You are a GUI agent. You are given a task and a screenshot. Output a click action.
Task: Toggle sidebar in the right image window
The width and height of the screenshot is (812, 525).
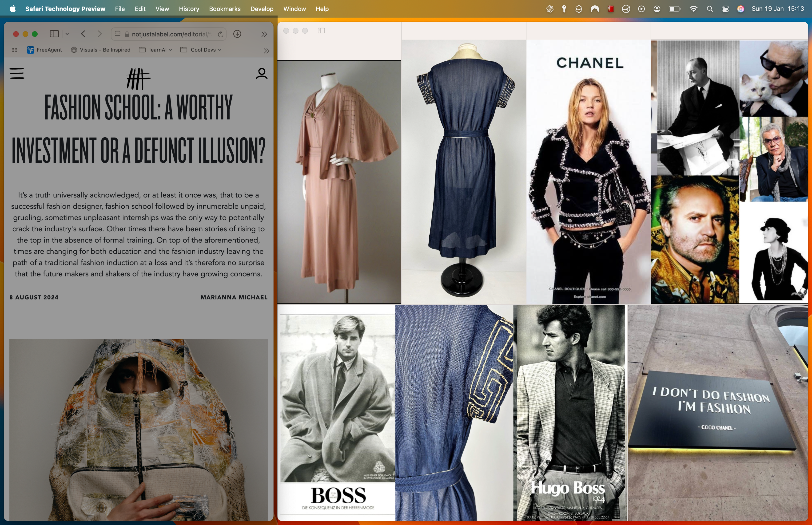click(x=321, y=31)
